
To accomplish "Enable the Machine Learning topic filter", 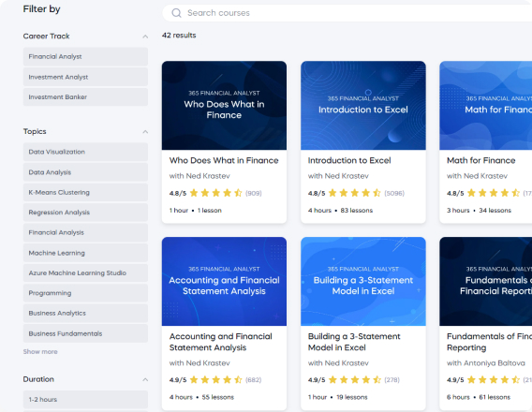I will (x=85, y=253).
